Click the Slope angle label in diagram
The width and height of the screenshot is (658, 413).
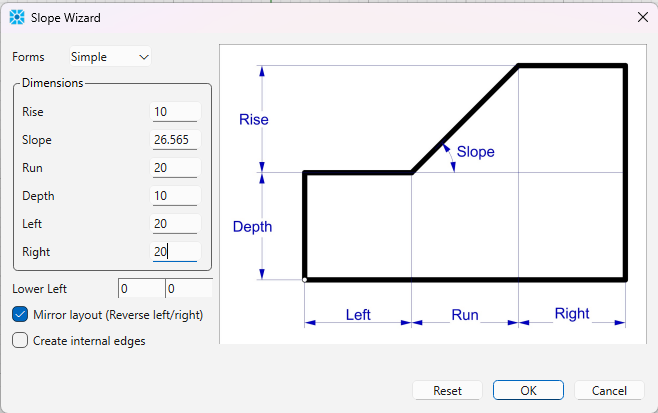tap(475, 152)
